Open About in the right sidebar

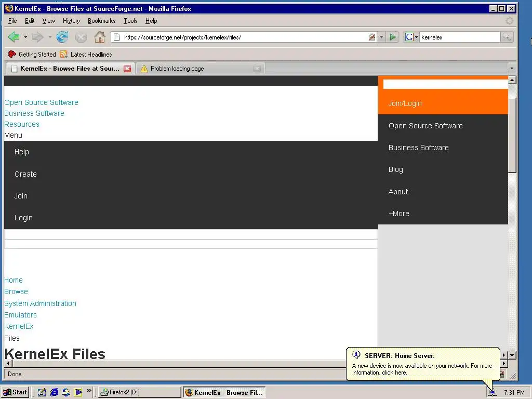(398, 192)
